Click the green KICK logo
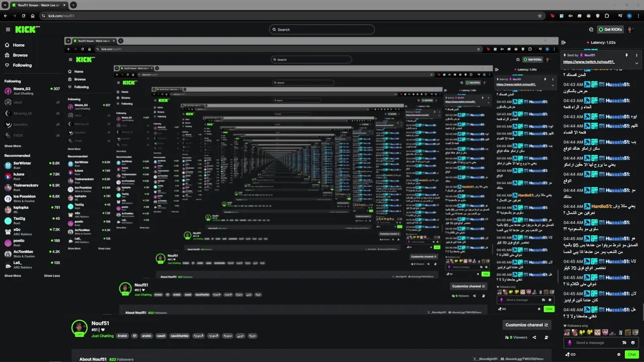Viewport: 644px width, 362px height. [x=27, y=30]
